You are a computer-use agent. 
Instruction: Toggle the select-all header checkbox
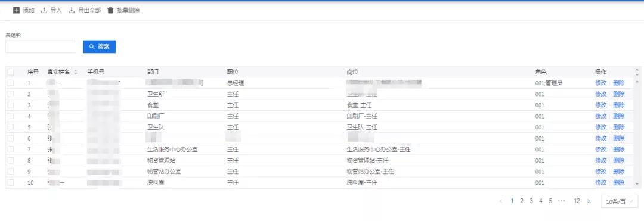click(11, 71)
